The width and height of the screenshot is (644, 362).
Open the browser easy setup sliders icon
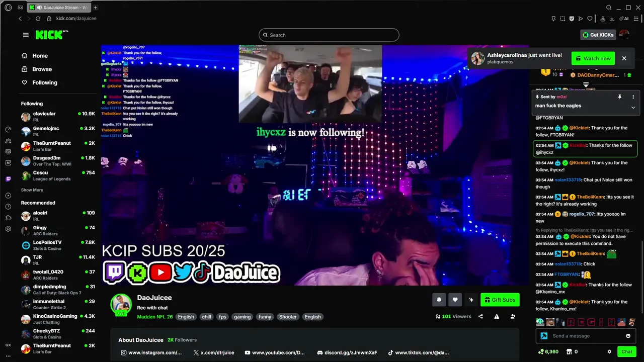click(636, 19)
